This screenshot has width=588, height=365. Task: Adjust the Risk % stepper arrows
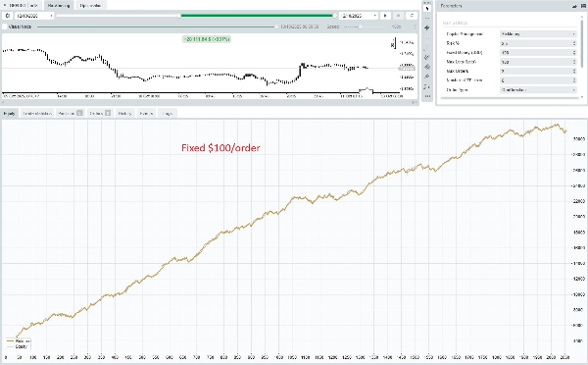tap(574, 43)
